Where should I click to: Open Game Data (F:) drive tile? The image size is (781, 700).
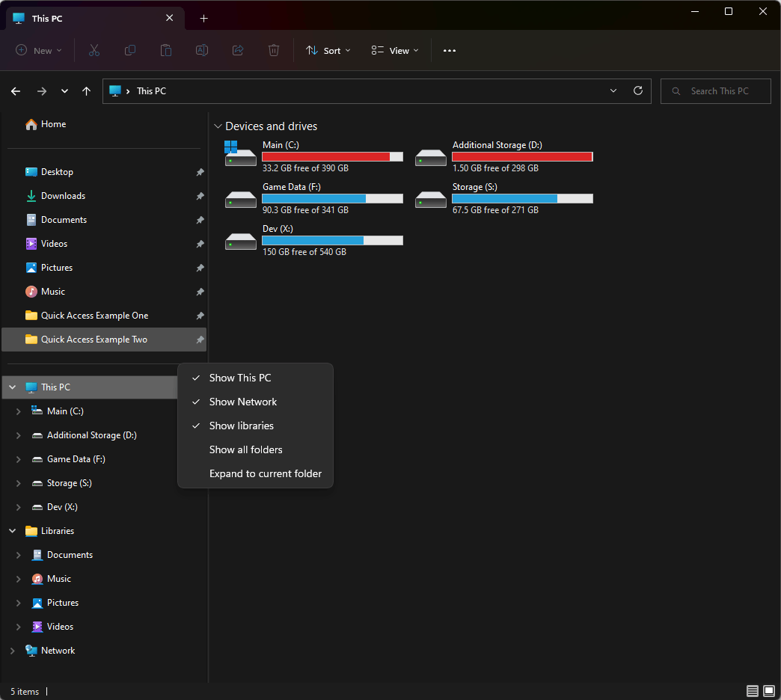pyautogui.click(x=313, y=198)
